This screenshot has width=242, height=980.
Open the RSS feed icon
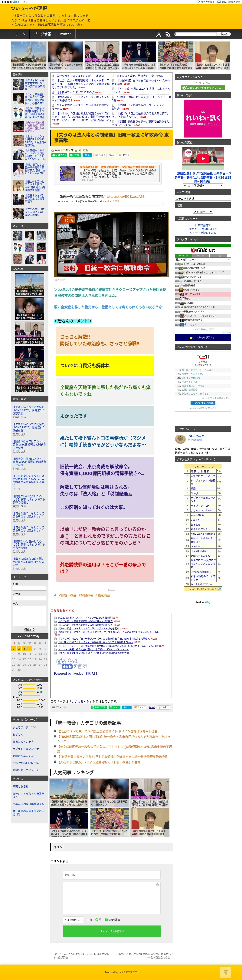(x=168, y=34)
